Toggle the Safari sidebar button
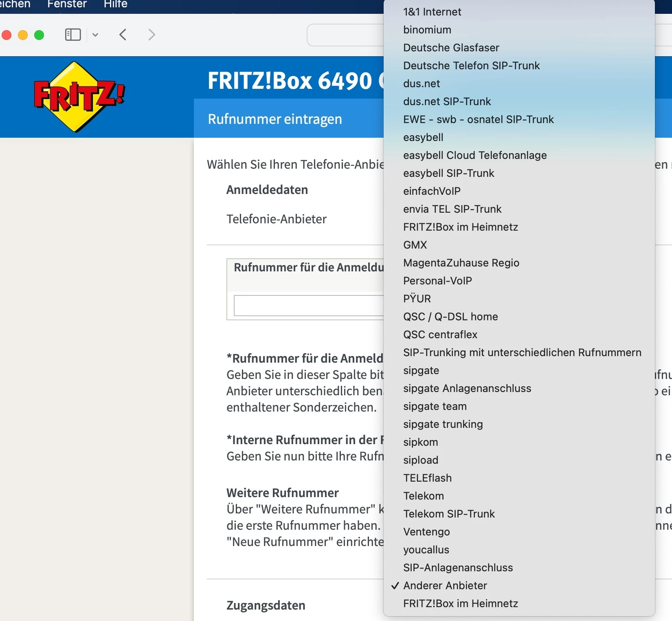672x621 pixels. [x=73, y=35]
